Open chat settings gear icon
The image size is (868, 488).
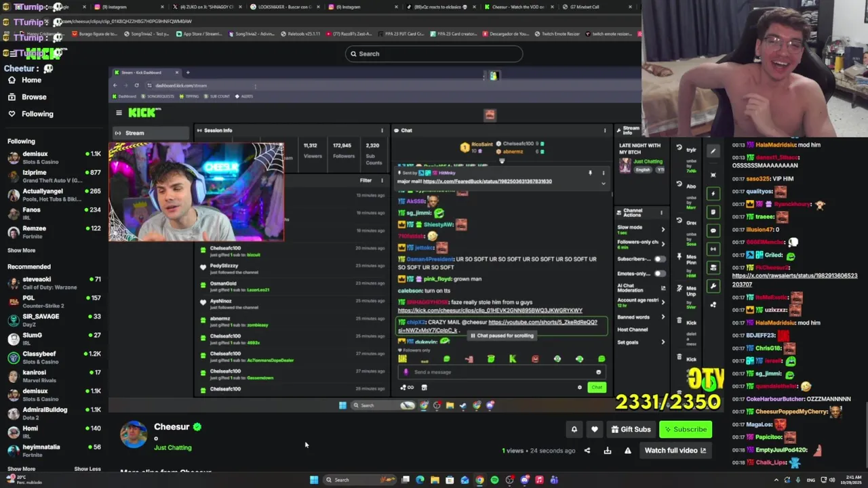coord(579,388)
